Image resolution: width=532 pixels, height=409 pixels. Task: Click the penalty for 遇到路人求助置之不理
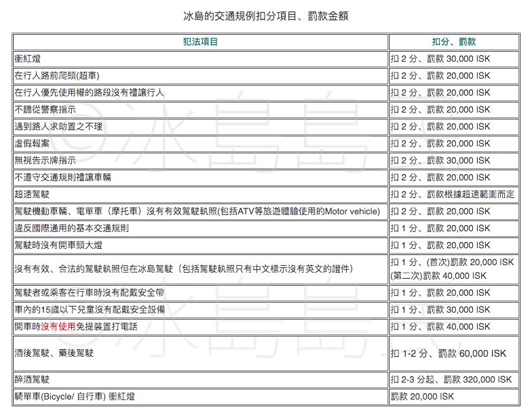tap(453, 126)
